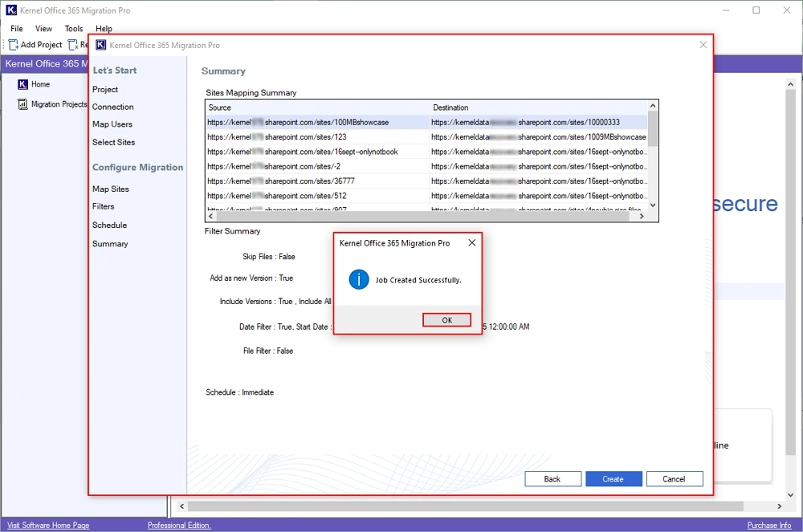Click the Purchase Info link

point(768,526)
